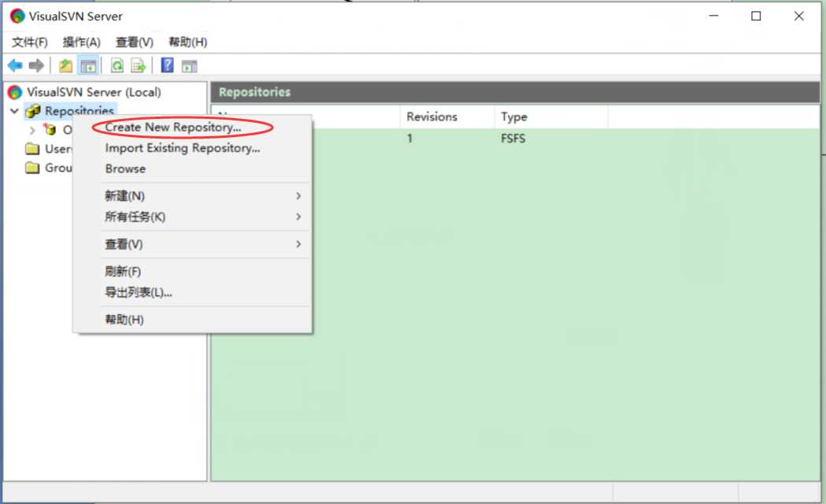Choose Import Existing Repository... menu entry
Image resolution: width=826 pixels, height=504 pixels.
pos(192,148)
